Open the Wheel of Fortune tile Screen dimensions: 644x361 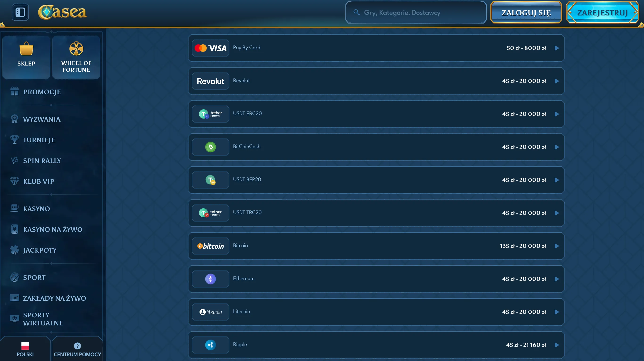[x=76, y=57]
